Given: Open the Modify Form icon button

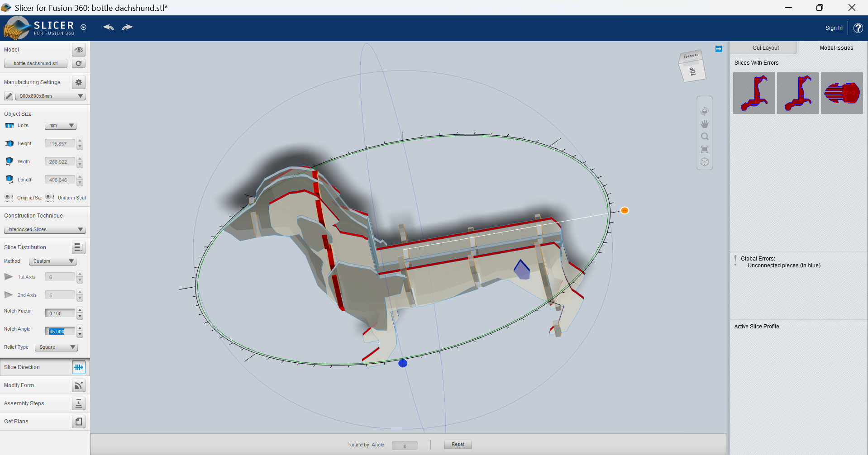Looking at the screenshot, I should click(79, 385).
